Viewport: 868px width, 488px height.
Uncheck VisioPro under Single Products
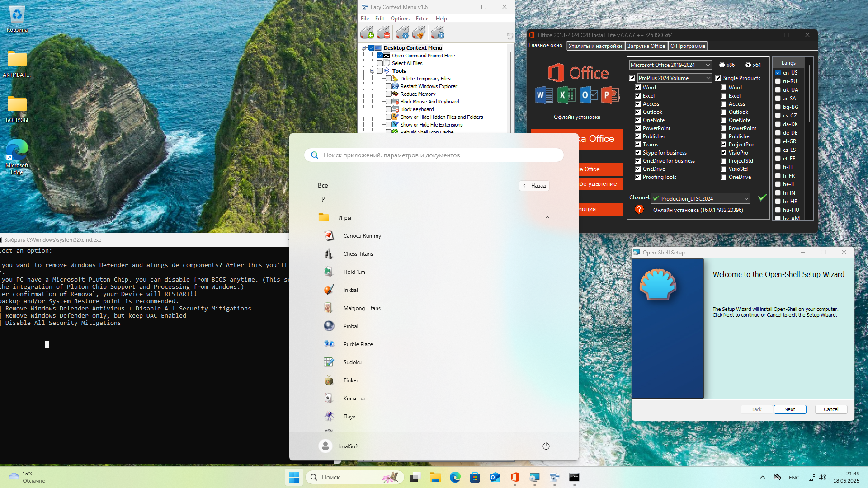[x=724, y=153]
